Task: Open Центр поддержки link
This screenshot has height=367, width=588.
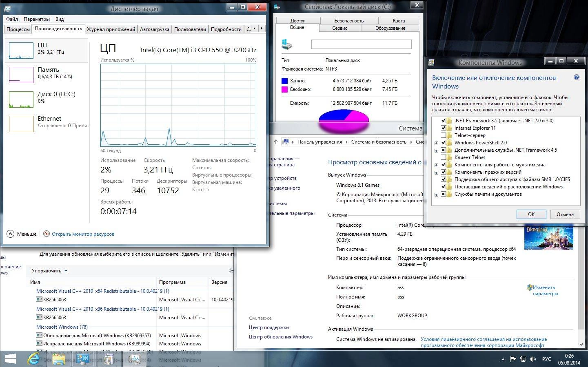Action: tap(269, 327)
